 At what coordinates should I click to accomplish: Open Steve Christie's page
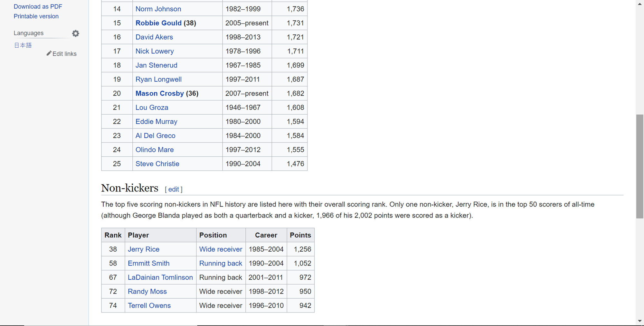point(157,164)
